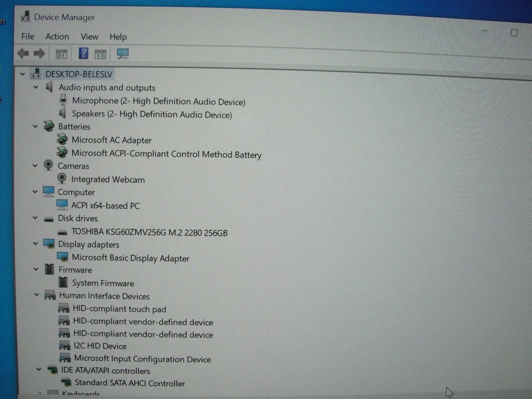Open the File menu
Image resolution: width=532 pixels, height=399 pixels.
(28, 36)
